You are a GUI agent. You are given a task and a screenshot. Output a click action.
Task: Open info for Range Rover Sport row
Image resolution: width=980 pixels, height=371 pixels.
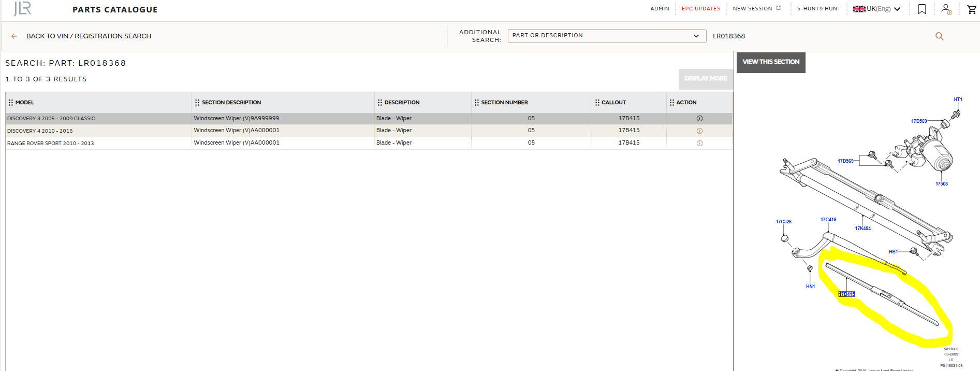click(699, 143)
